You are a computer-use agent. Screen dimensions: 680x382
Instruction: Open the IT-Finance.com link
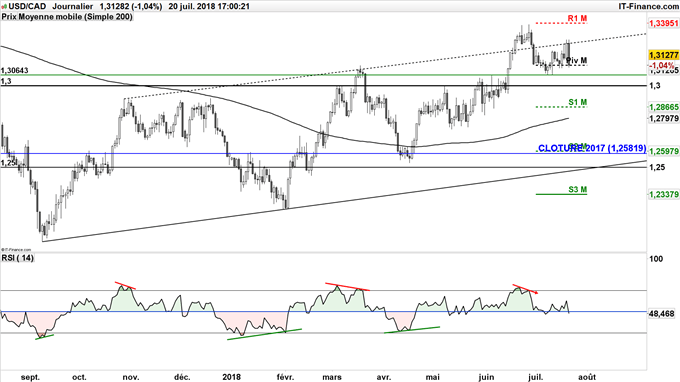coord(648,6)
